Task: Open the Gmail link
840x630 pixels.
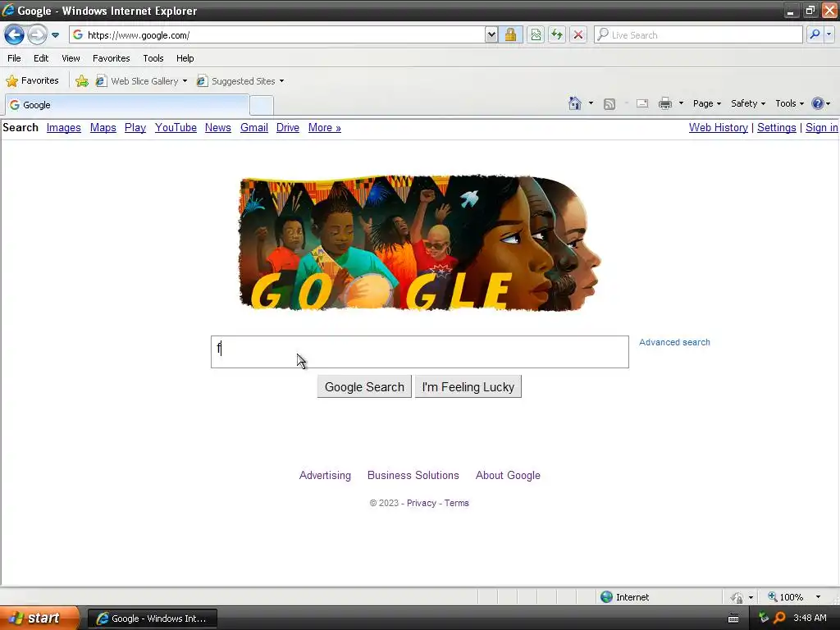Action: tap(254, 127)
